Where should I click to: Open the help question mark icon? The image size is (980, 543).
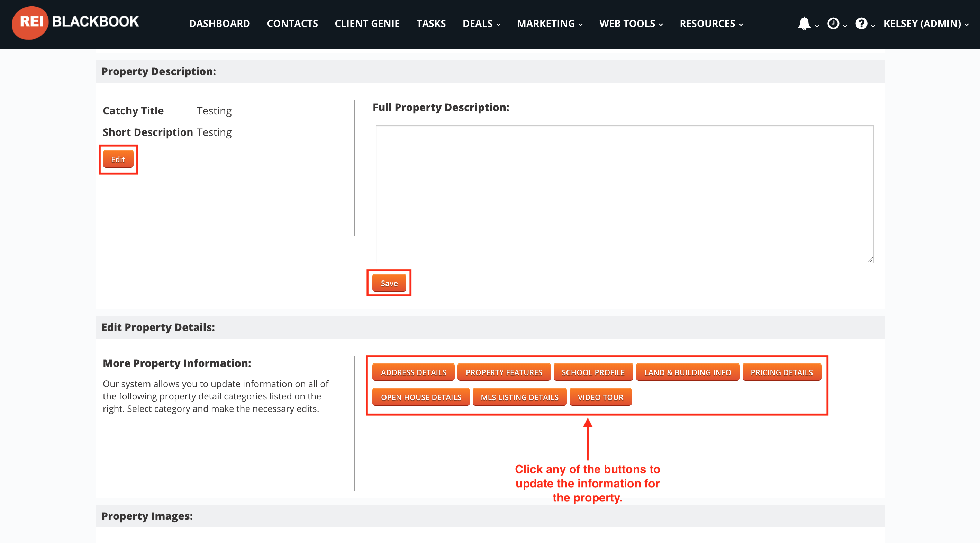pos(861,24)
